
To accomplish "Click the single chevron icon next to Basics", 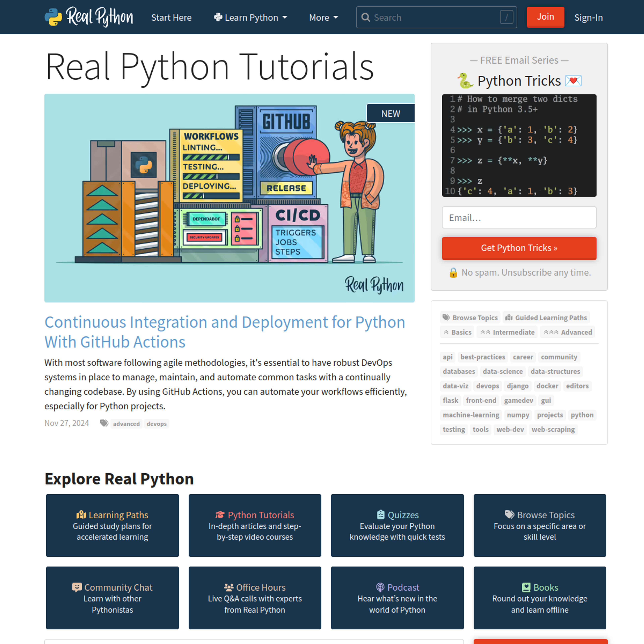I will tap(446, 332).
